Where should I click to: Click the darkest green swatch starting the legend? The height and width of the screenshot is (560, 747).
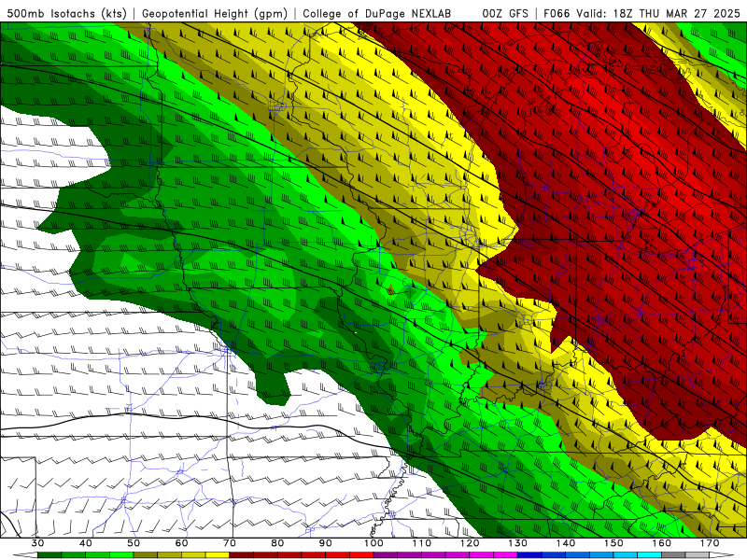(49, 555)
